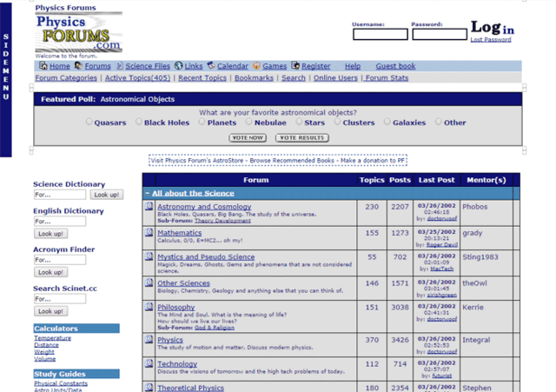
Task: Click the Links globe icon
Action: click(x=179, y=66)
